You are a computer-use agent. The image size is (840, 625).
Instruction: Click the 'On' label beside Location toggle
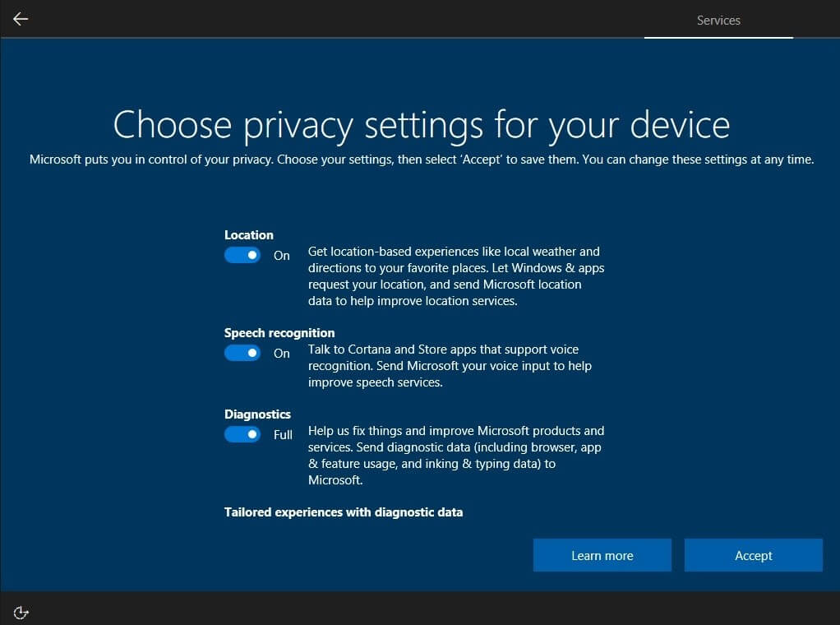coord(282,256)
